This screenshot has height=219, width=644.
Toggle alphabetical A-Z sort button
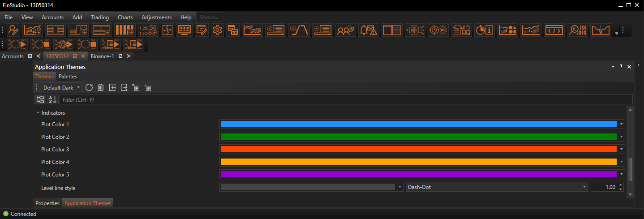pyautogui.click(x=52, y=99)
